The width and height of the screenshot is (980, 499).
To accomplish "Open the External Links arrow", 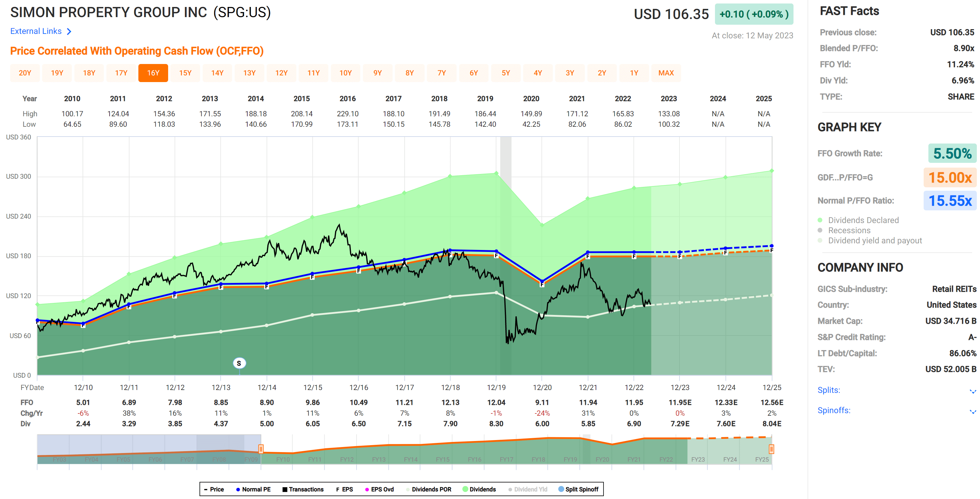I will pyautogui.click(x=70, y=31).
